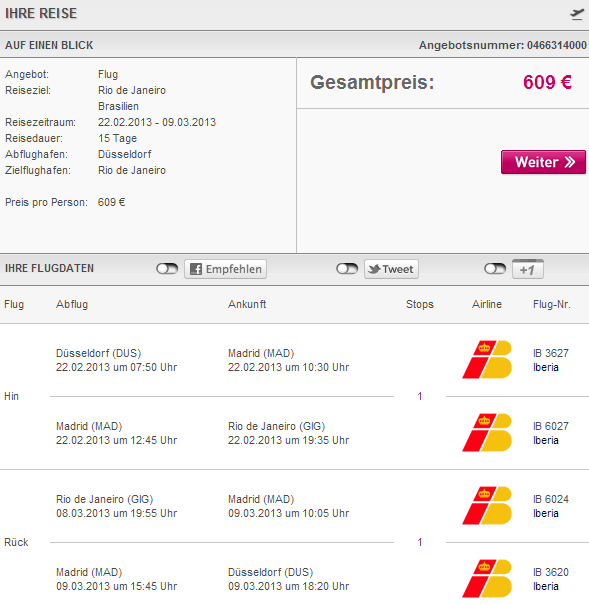Click the airplane icon in Ihre Reise header

pos(577,14)
